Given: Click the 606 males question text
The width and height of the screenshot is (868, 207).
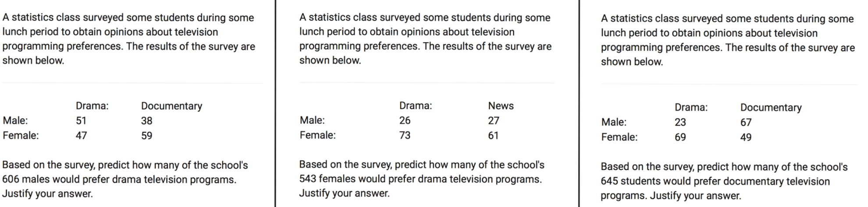Looking at the screenshot, I should (125, 179).
